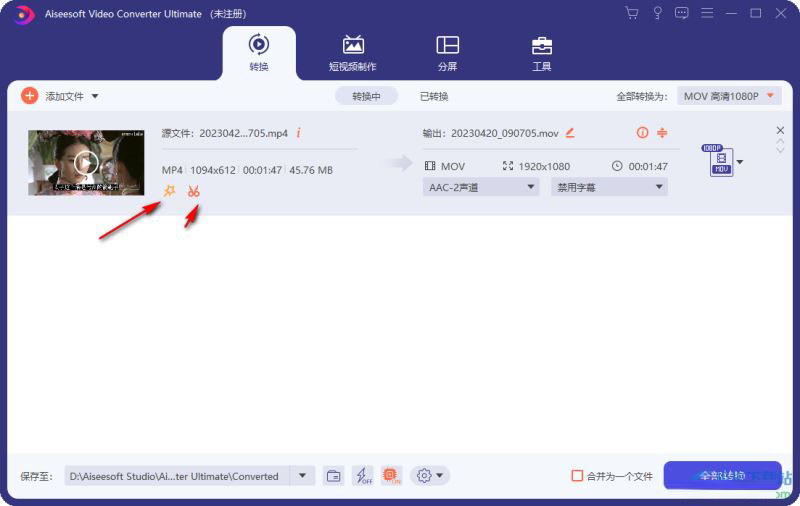Open output media info icon
This screenshot has width=800, height=506.
pyautogui.click(x=642, y=133)
